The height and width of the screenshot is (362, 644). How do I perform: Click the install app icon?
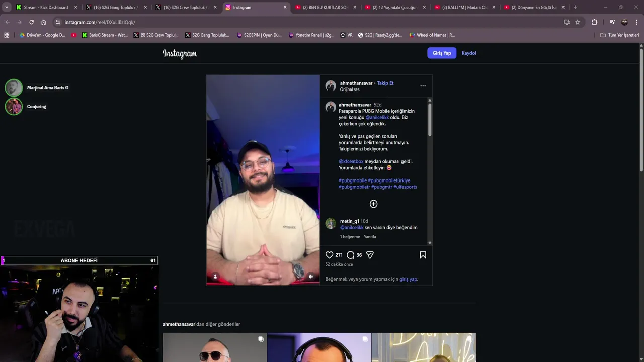(x=567, y=22)
